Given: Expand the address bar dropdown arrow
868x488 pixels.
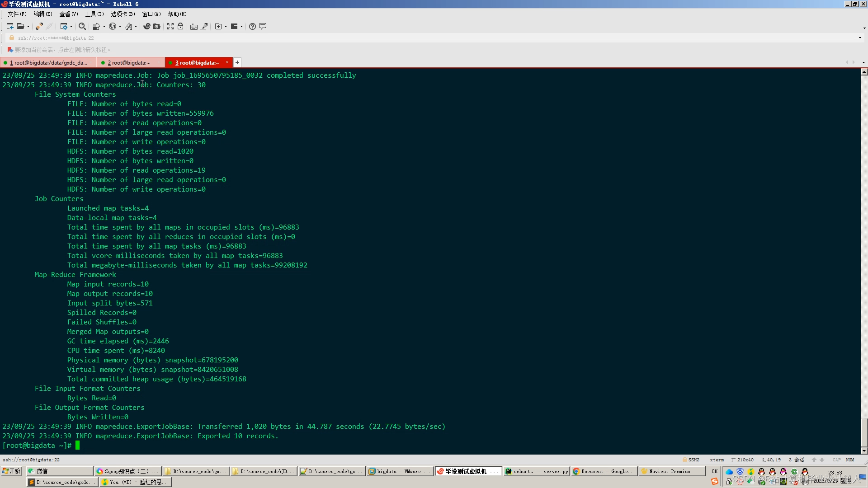Looking at the screenshot, I should pos(859,38).
